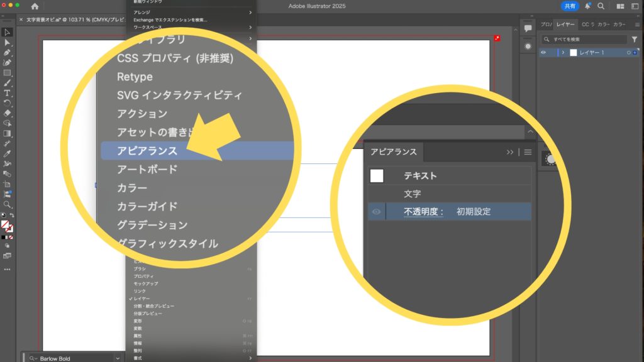The height and width of the screenshot is (362, 644).
Task: Hide レイヤー 1 using the eye icon
Action: click(x=544, y=53)
